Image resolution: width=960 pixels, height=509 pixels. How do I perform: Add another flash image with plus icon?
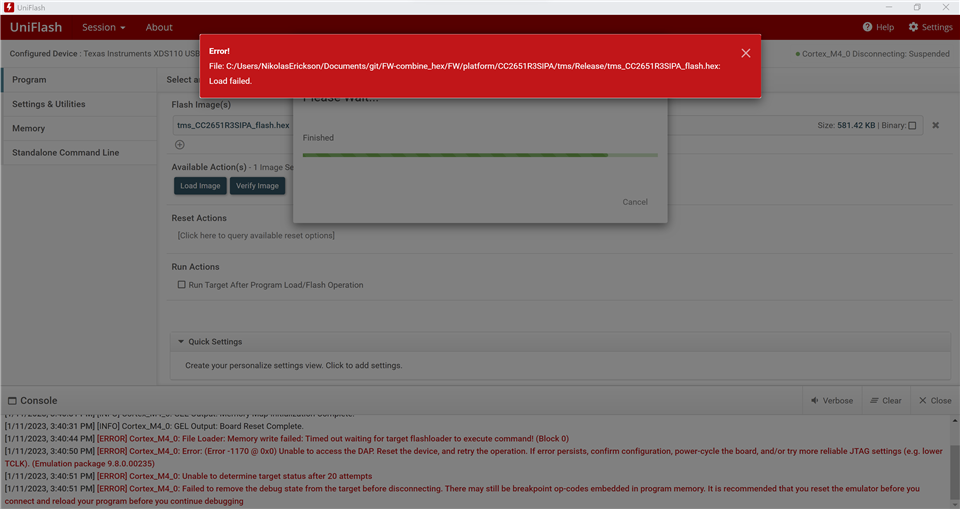179,145
